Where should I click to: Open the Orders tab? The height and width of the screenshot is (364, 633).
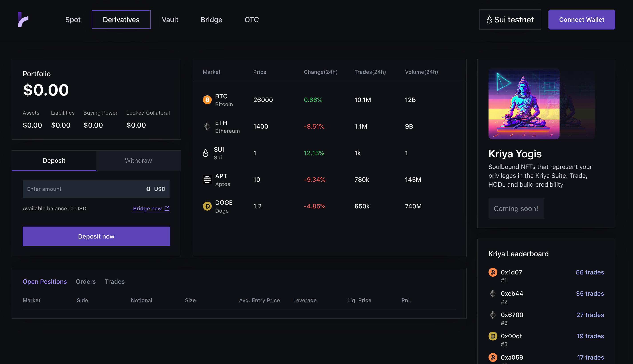pos(86,282)
